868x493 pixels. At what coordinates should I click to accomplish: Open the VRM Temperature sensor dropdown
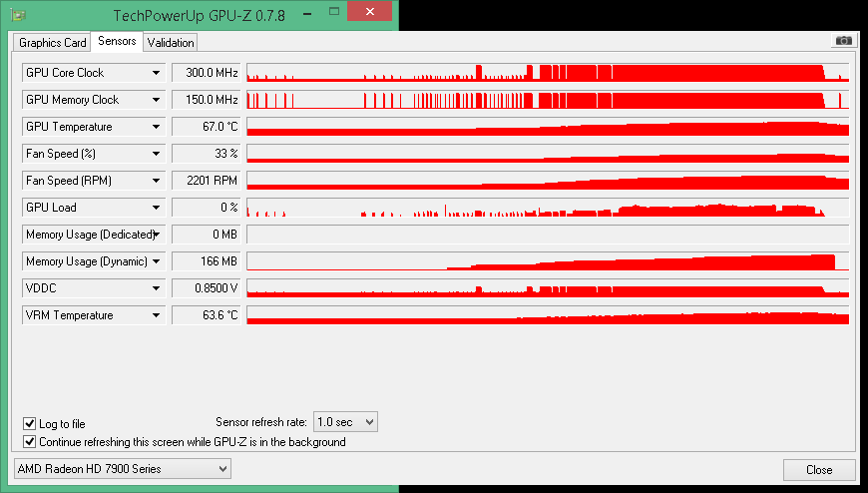[94, 315]
